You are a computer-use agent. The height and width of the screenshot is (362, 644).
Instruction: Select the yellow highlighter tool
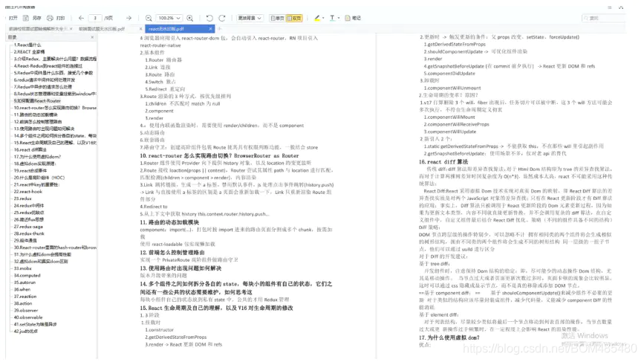click(x=317, y=18)
